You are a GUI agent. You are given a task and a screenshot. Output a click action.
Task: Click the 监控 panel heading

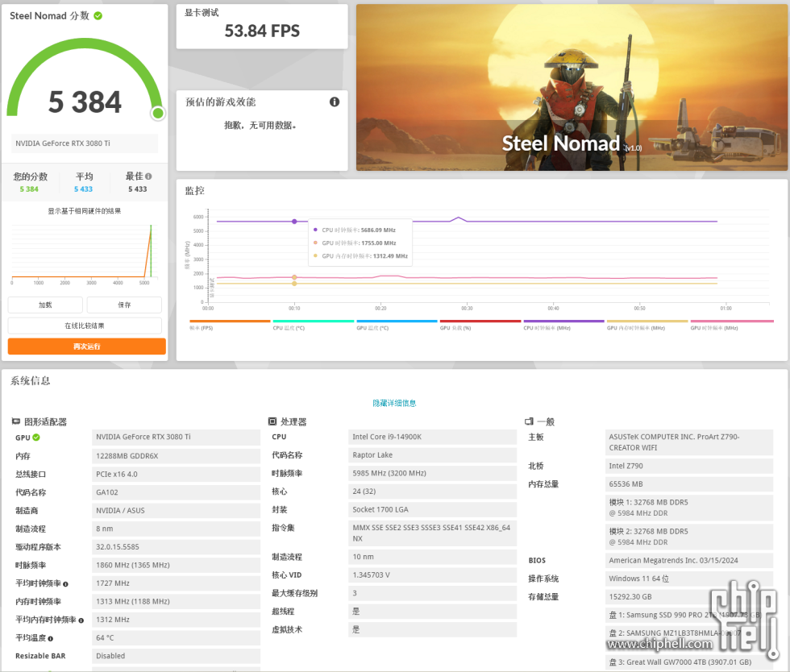(195, 190)
